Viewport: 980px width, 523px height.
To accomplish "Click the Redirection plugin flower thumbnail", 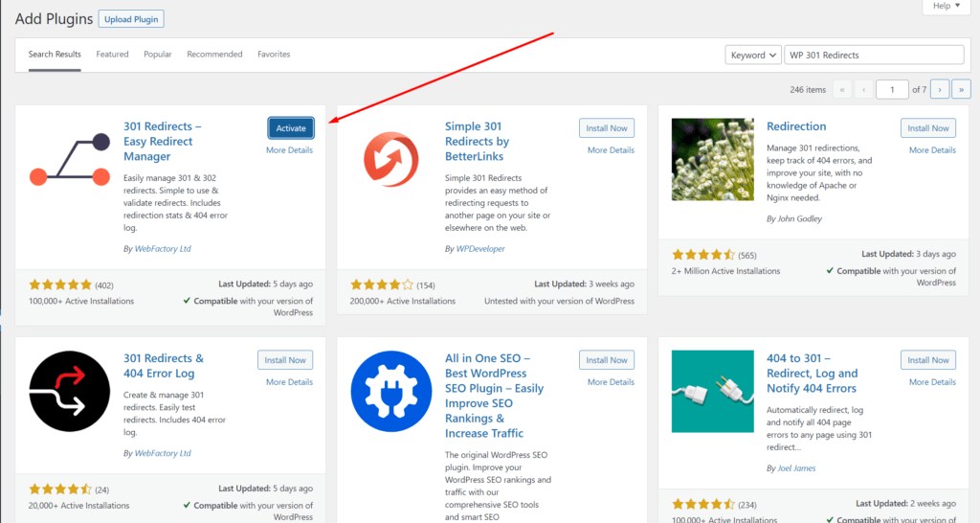I will point(712,160).
